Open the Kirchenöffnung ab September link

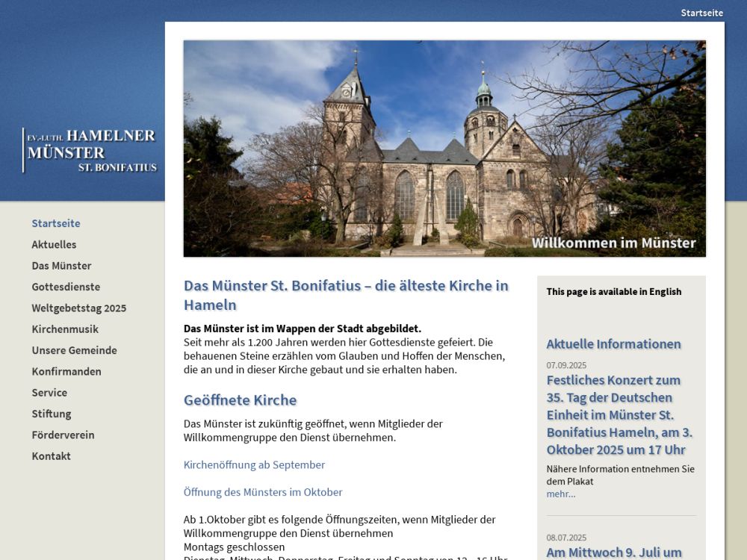pyautogui.click(x=254, y=465)
